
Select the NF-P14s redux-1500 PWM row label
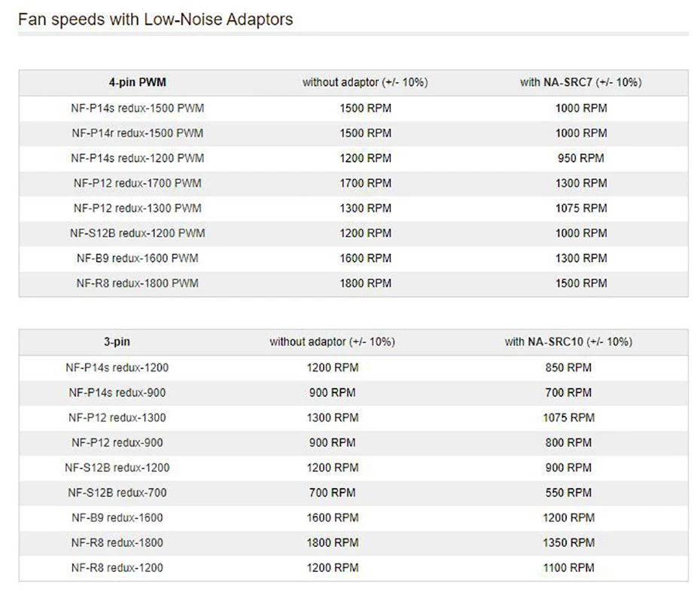pyautogui.click(x=138, y=108)
